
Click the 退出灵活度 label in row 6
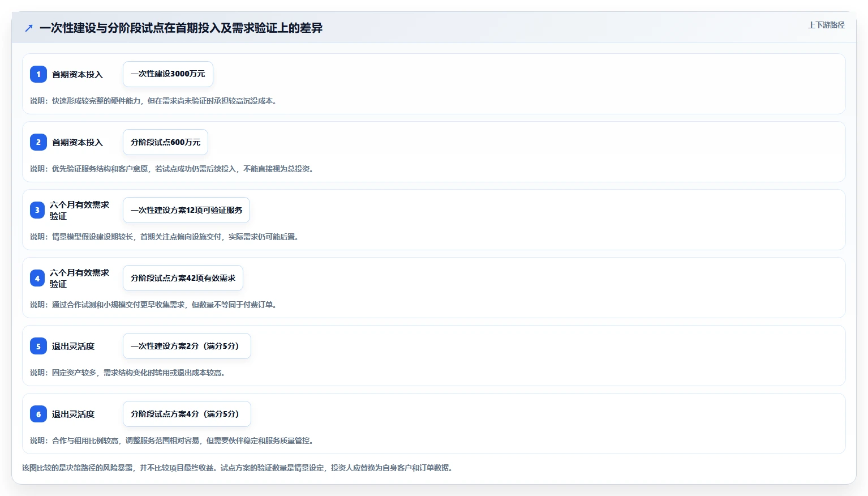73,414
